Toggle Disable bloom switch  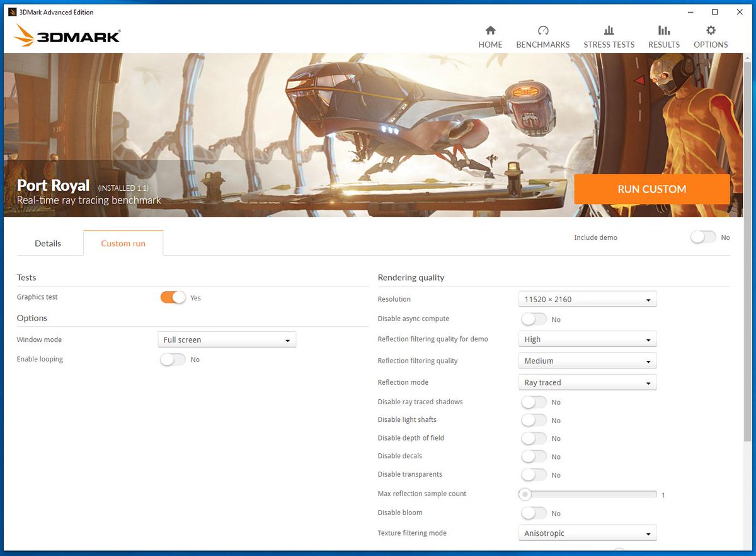pos(534,513)
